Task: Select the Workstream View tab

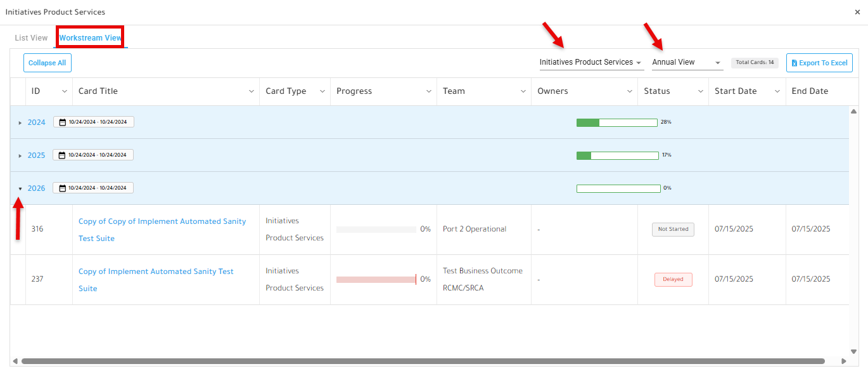Action: (91, 38)
